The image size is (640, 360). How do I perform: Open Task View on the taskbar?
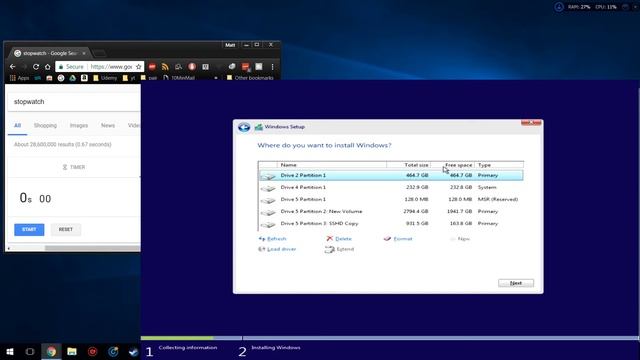click(30, 351)
